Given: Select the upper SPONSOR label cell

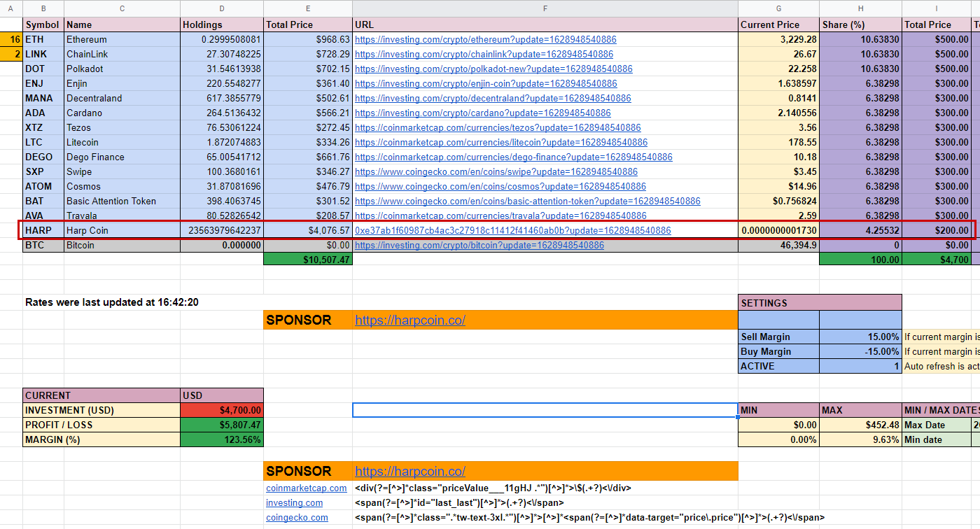Looking at the screenshot, I should coord(308,320).
